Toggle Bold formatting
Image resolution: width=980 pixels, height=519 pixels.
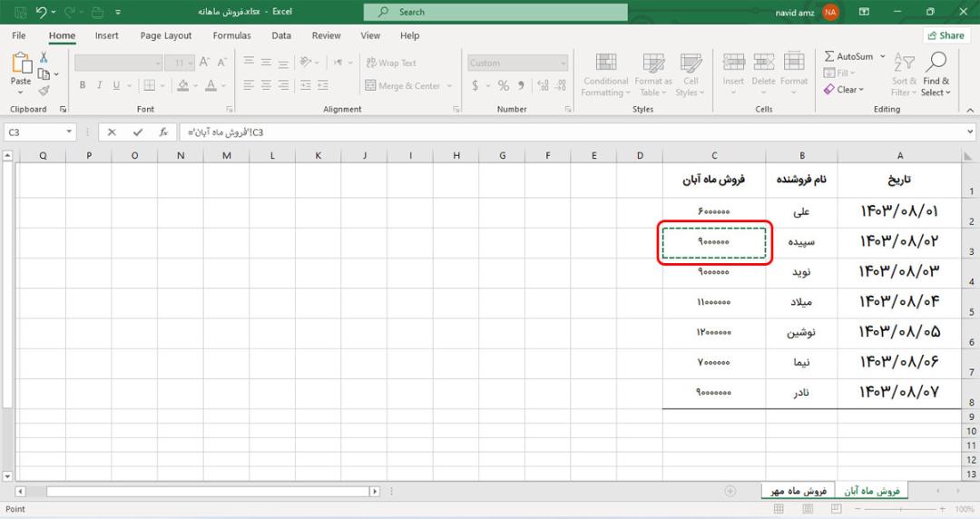[83, 85]
